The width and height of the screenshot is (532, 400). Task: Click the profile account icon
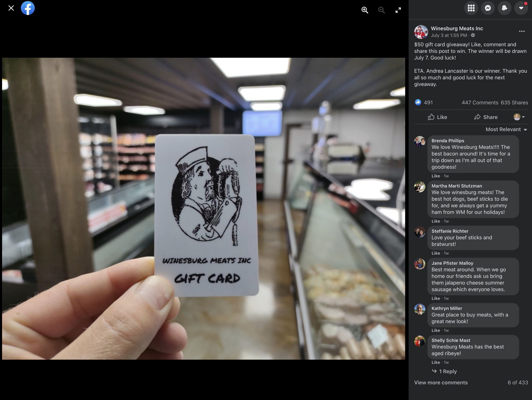point(521,8)
